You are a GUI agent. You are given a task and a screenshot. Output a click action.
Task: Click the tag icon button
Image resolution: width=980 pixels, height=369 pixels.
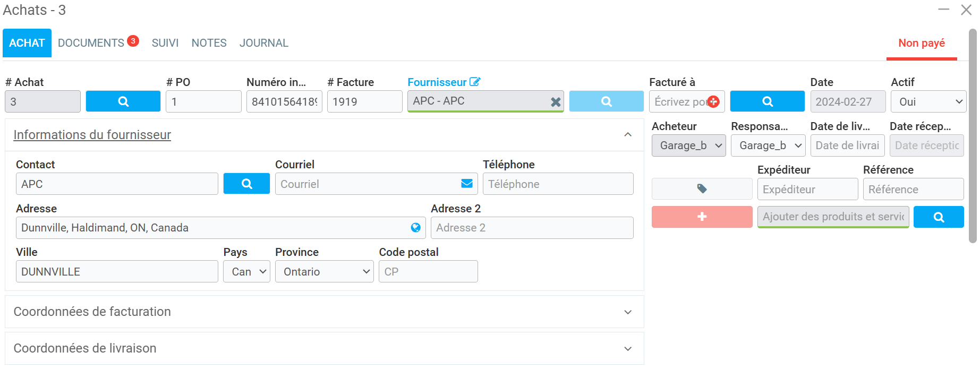tap(702, 189)
